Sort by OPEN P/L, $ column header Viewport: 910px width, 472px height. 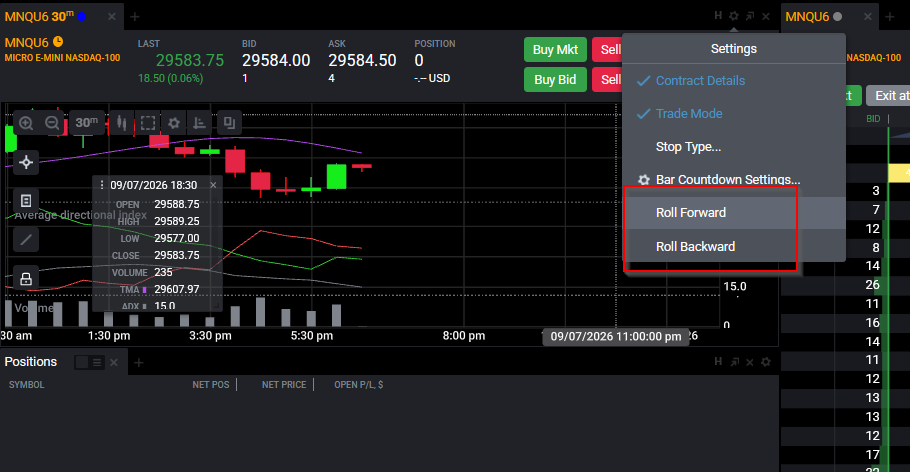359,384
